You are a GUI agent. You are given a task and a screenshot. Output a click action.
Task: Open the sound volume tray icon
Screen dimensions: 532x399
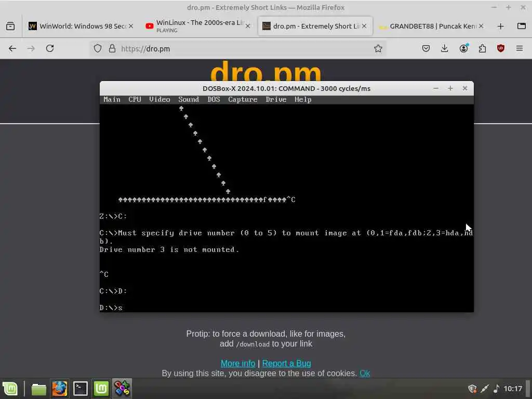tap(496, 389)
